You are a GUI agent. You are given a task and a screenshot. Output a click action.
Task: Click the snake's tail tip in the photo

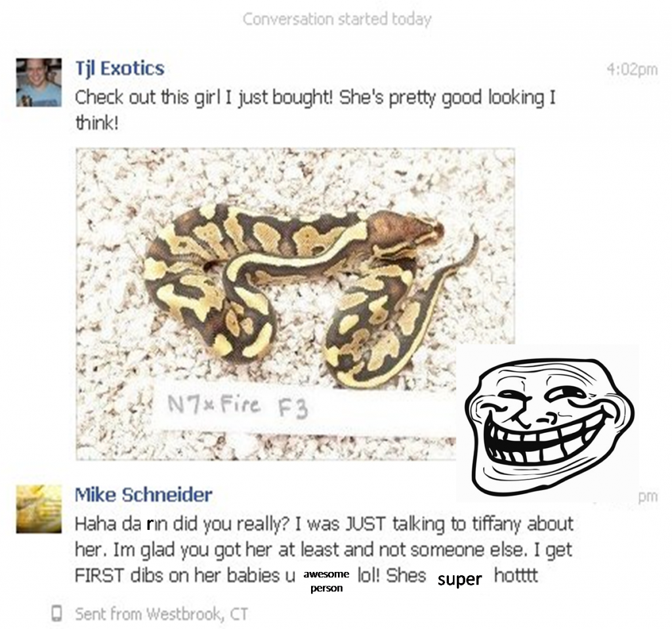(x=474, y=239)
